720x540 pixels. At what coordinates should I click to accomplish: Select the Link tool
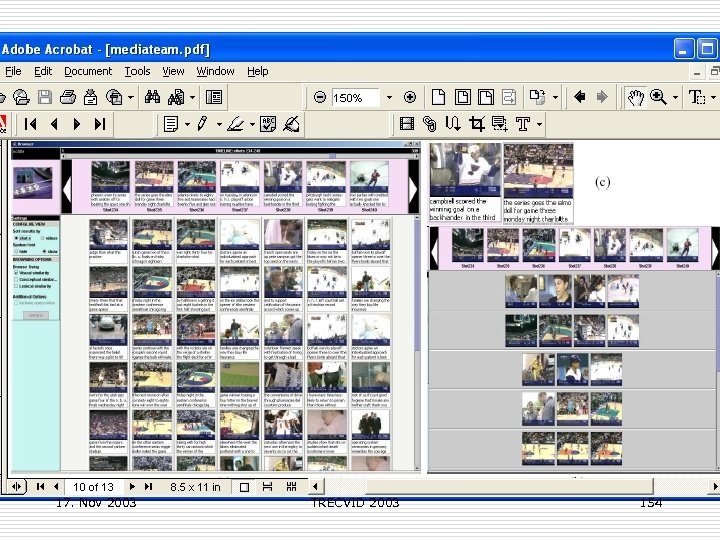click(x=430, y=124)
